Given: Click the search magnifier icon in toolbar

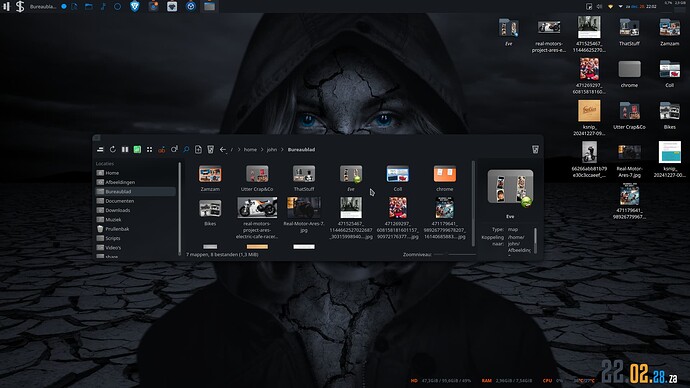Looking at the screenshot, I should (x=186, y=150).
